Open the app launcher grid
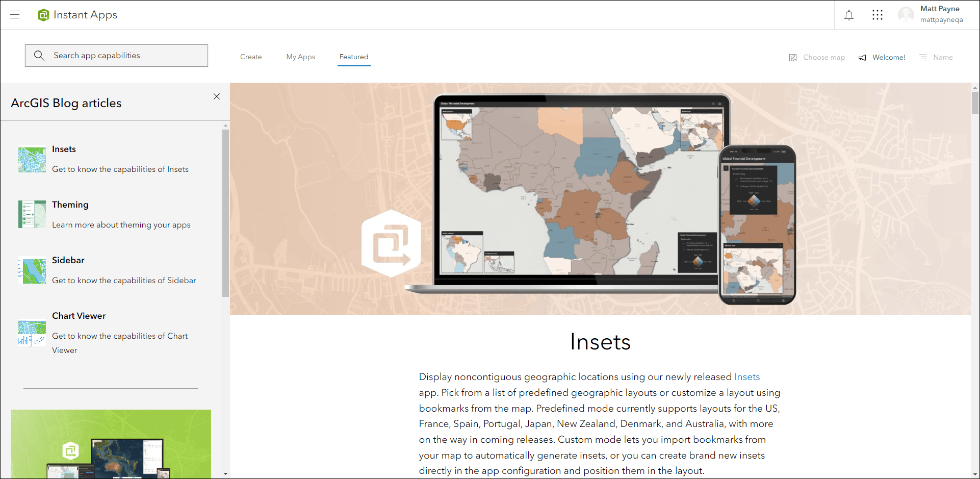 point(878,15)
